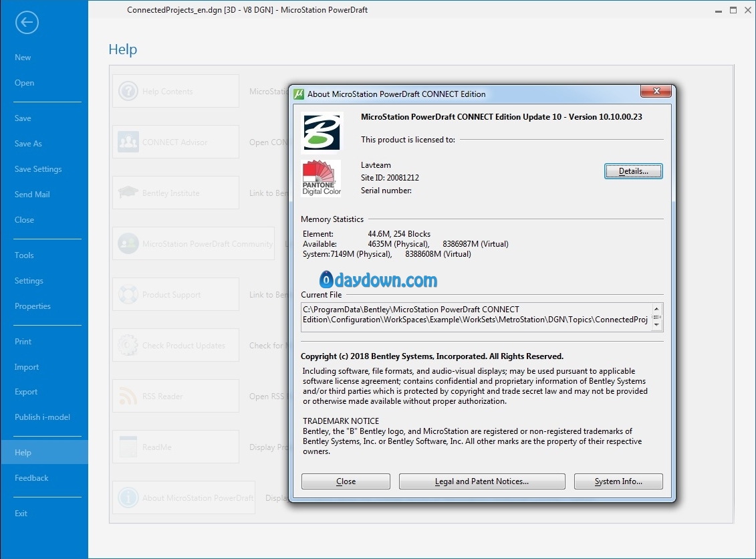Click Bentley Institute label text

pyautogui.click(x=170, y=193)
